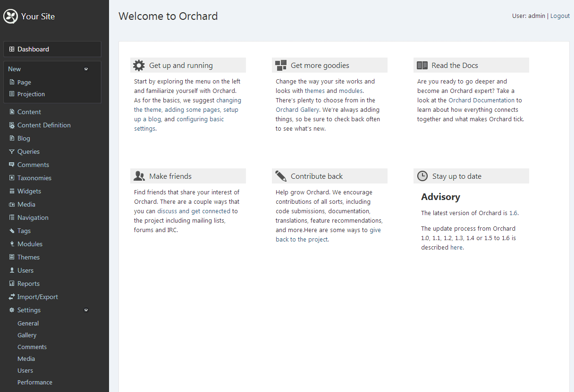
Task: Click the Dashboard grid icon
Action: 12,49
